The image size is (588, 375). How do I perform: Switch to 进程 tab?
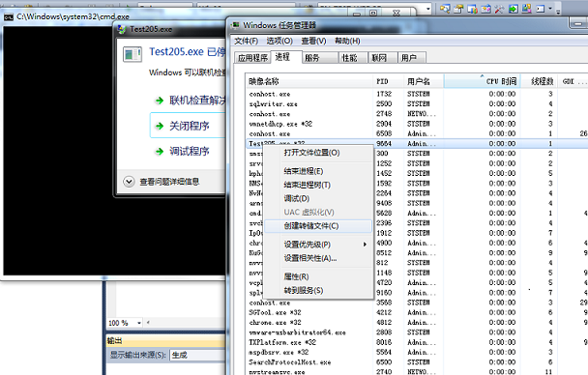[x=285, y=57]
